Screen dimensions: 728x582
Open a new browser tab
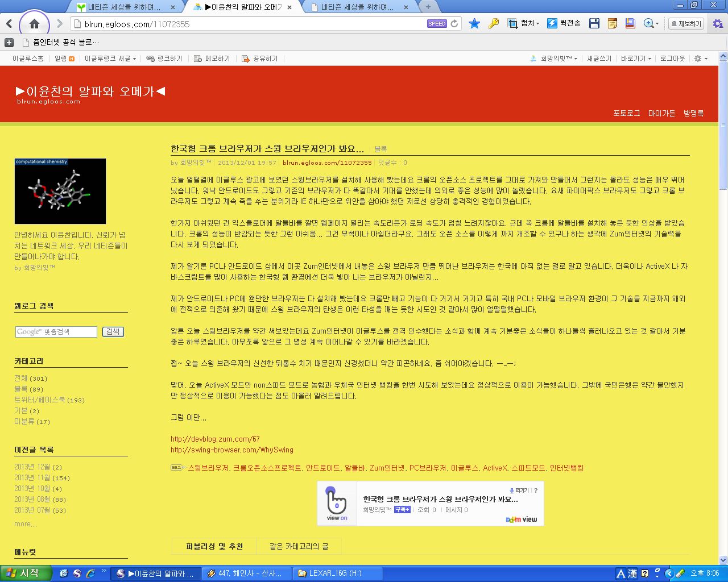click(428, 7)
